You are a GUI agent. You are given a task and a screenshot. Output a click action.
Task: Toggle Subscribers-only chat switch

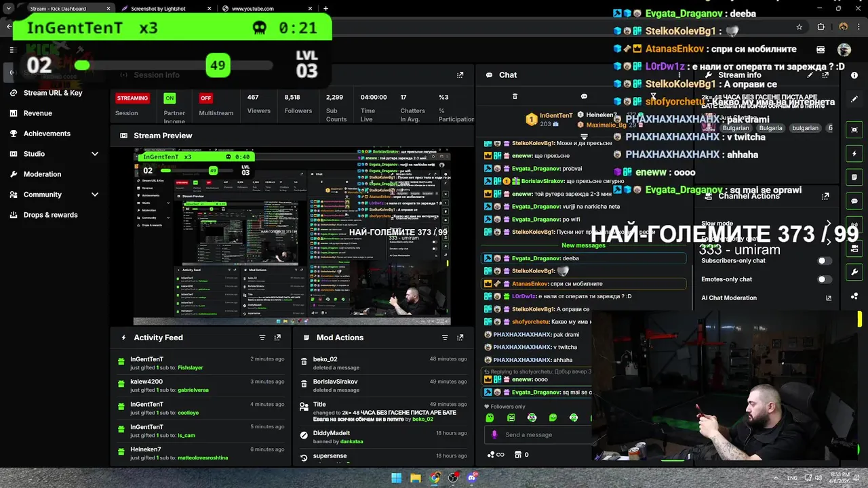coord(824,261)
